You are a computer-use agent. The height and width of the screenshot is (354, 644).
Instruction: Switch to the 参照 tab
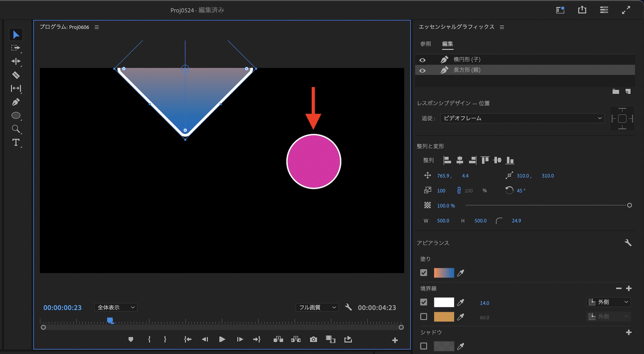point(425,44)
